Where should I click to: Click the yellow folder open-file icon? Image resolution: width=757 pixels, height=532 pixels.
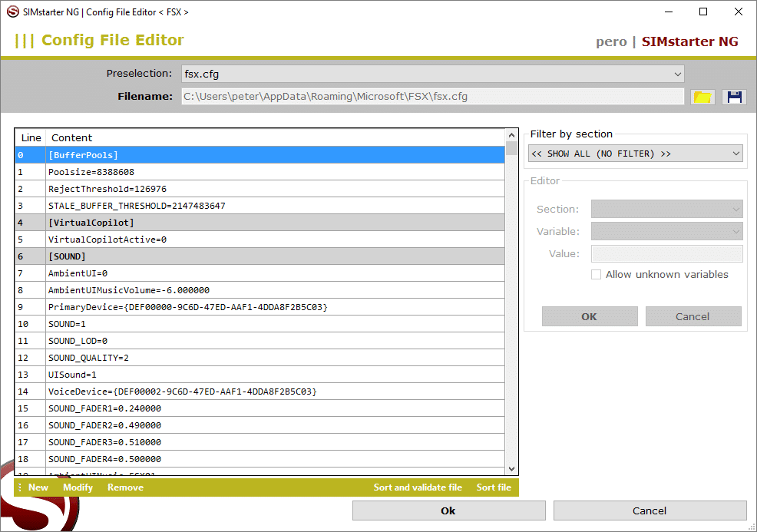[702, 97]
